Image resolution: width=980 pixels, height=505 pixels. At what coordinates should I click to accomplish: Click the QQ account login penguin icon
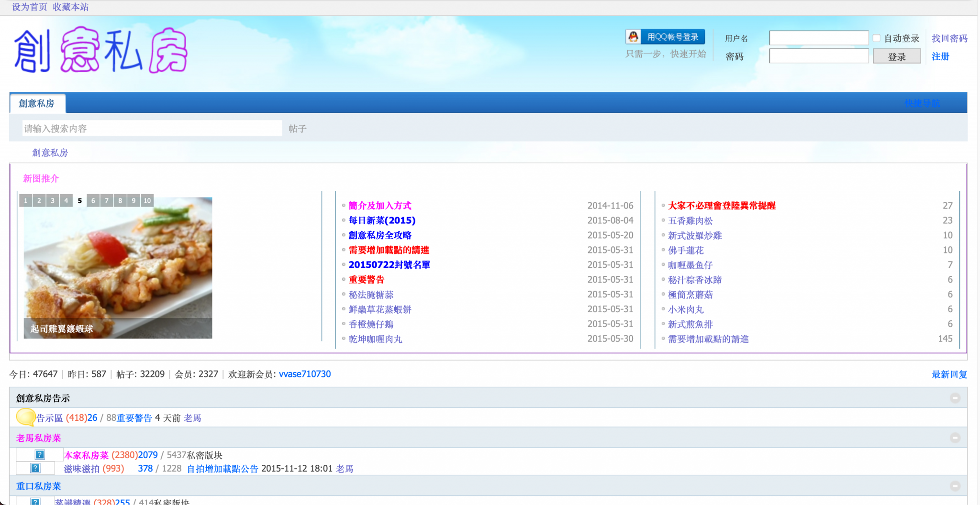(x=633, y=37)
